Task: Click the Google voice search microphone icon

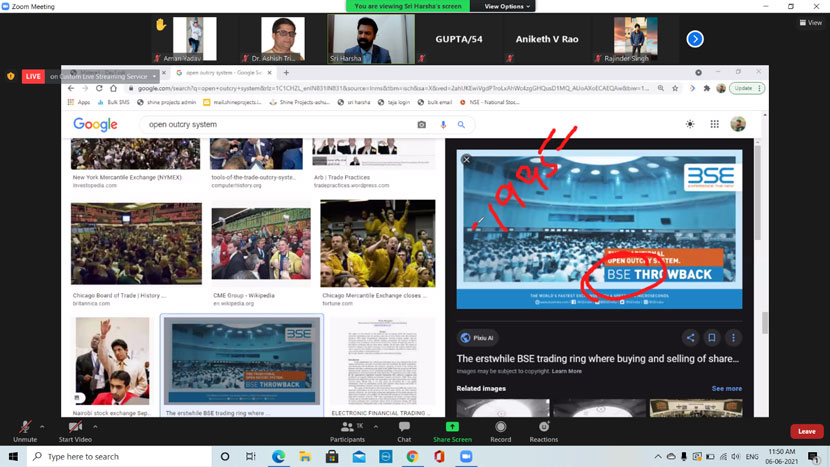Action: pyautogui.click(x=443, y=125)
